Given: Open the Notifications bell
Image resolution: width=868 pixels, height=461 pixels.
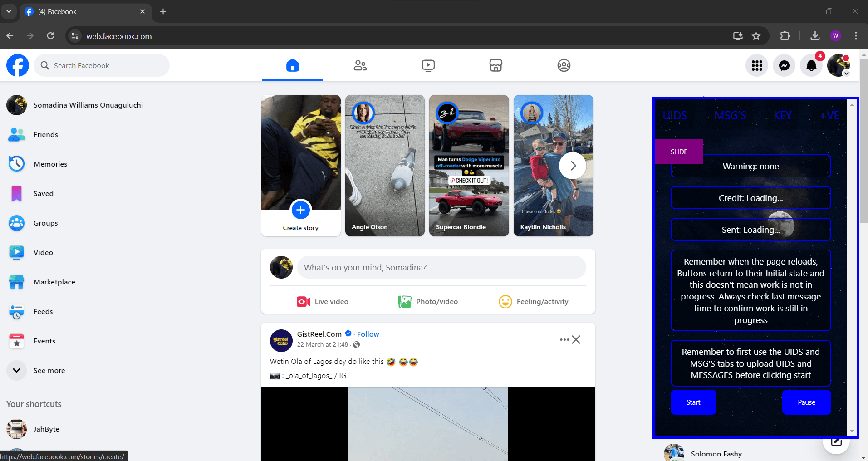Looking at the screenshot, I should click(811, 65).
